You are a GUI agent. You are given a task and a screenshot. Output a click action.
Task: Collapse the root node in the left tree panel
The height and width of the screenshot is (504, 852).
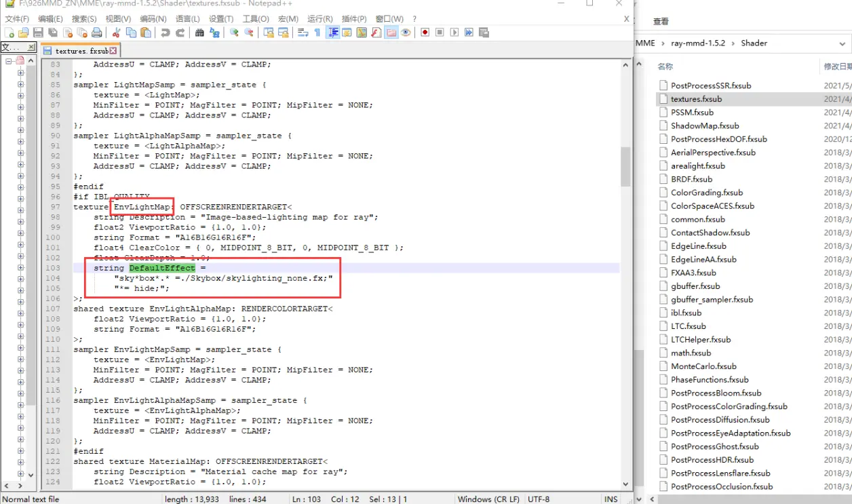tap(9, 61)
